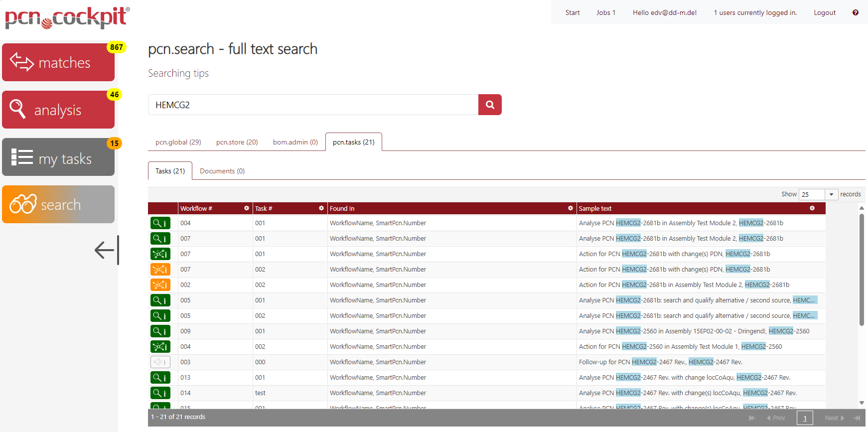Open orange action icon for workflow 007 task 002
The image size is (868, 432).
coord(160,270)
